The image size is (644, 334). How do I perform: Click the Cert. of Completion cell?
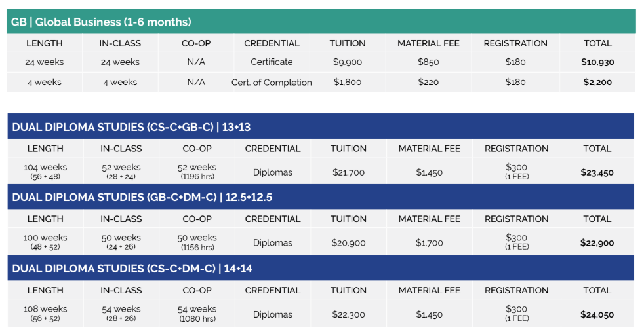pos(272,83)
